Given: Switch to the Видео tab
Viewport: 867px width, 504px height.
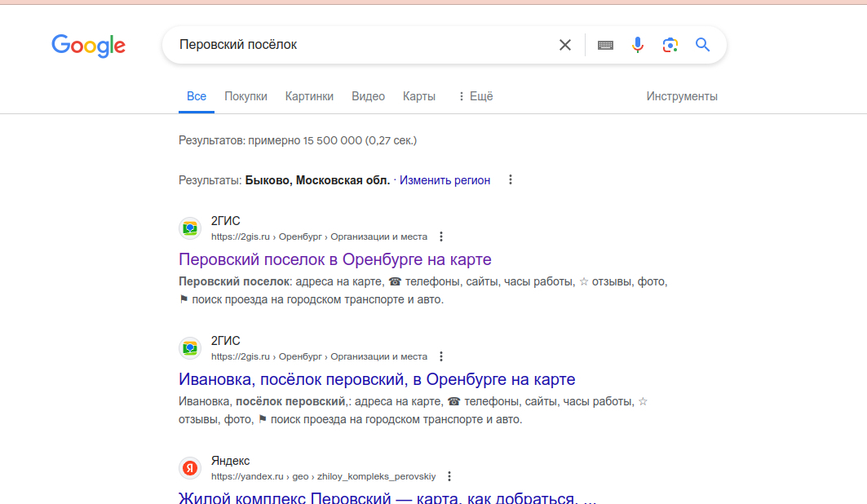Looking at the screenshot, I should click(369, 96).
